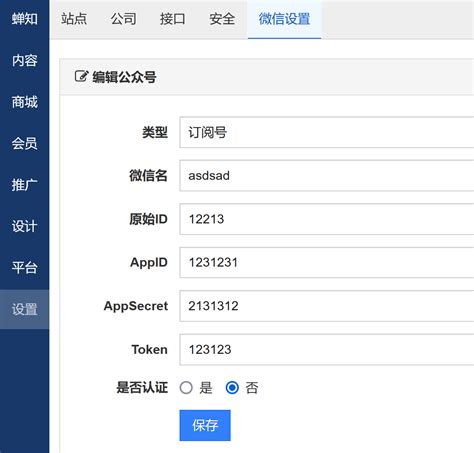Click the Token input field
Viewport: 474px width, 453px height.
point(327,350)
